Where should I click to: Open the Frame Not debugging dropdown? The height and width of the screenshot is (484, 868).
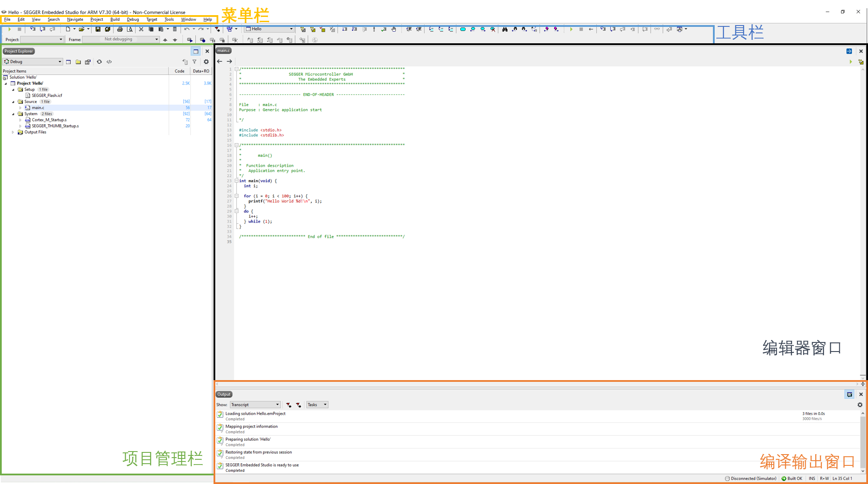click(x=120, y=39)
